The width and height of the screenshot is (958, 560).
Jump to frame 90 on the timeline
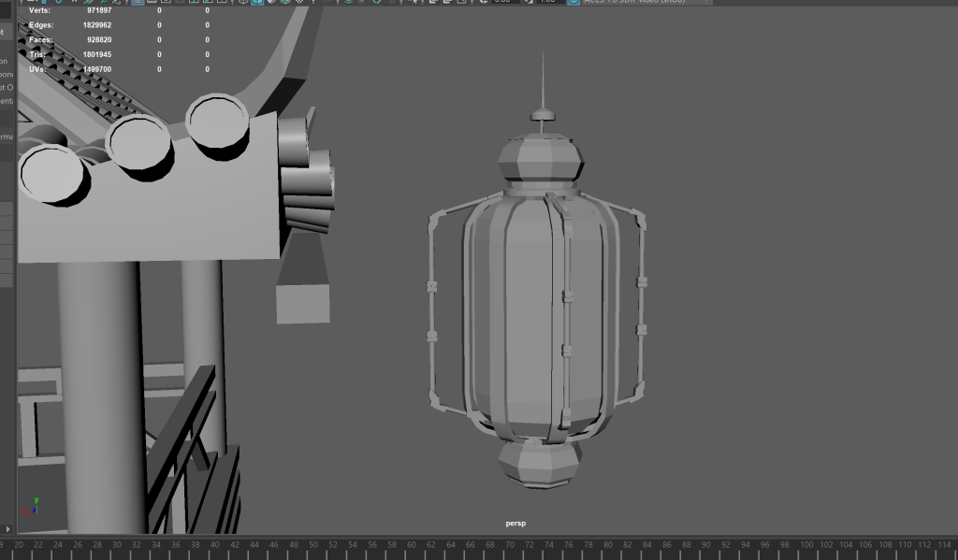click(705, 545)
